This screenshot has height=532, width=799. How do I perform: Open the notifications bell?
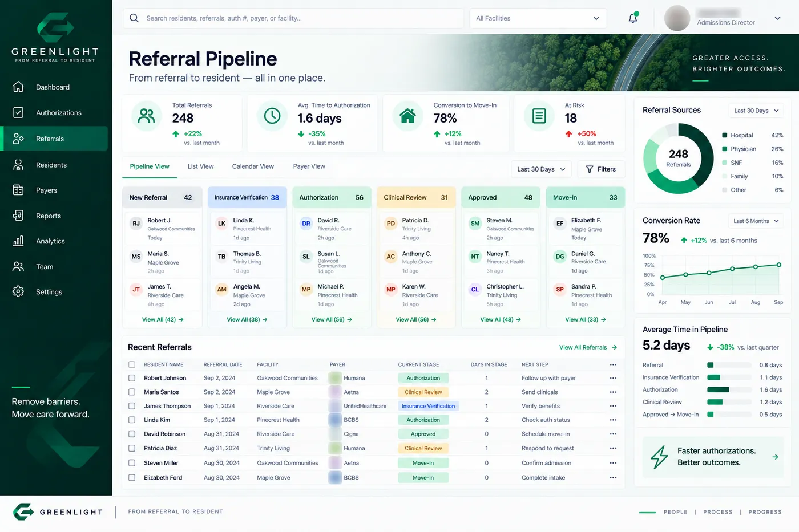[633, 18]
